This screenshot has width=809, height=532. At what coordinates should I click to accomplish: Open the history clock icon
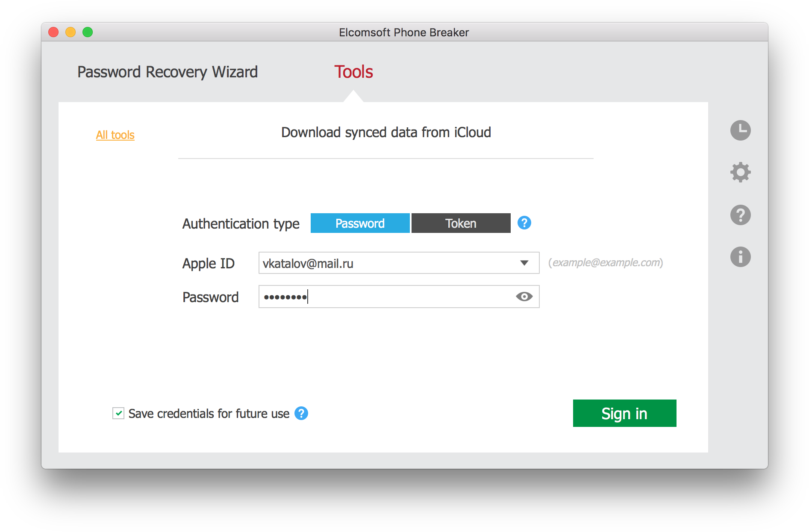740,130
